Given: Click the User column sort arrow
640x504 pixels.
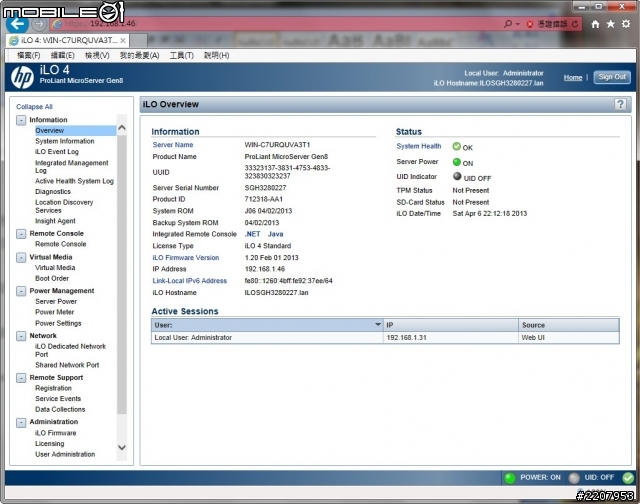Looking at the screenshot, I should pyautogui.click(x=378, y=325).
